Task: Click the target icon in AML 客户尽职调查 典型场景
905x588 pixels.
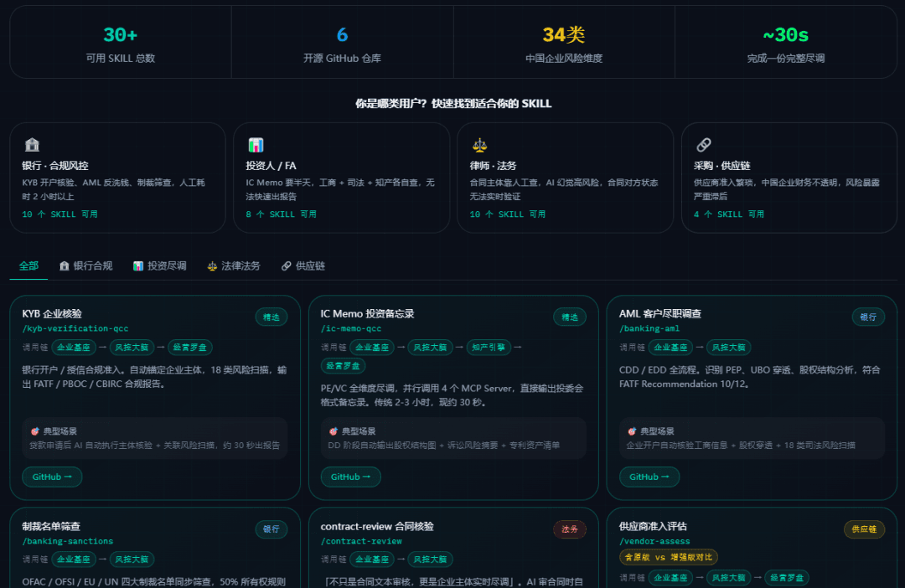Action: tap(632, 431)
